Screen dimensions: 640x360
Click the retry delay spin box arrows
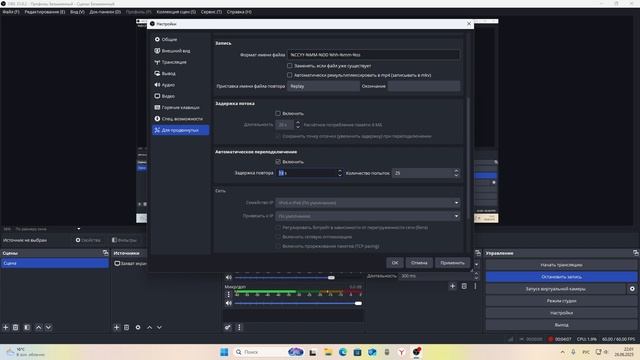(x=340, y=173)
